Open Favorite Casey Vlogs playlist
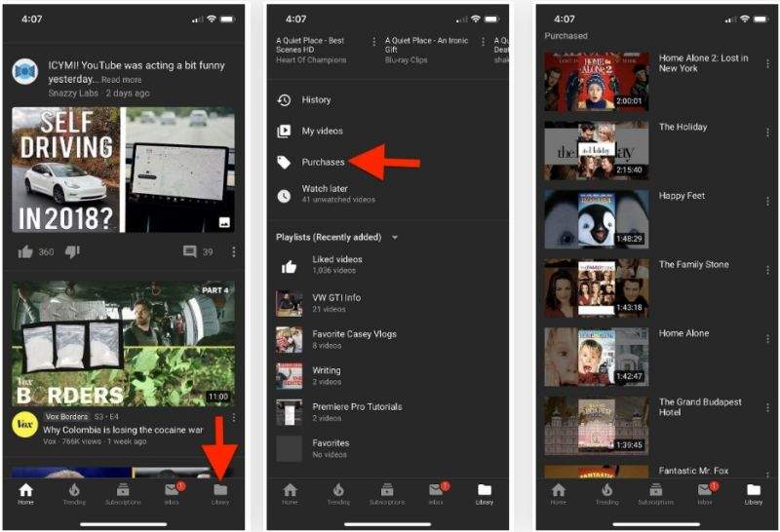Screen dimensions: 780x532 (387, 340)
